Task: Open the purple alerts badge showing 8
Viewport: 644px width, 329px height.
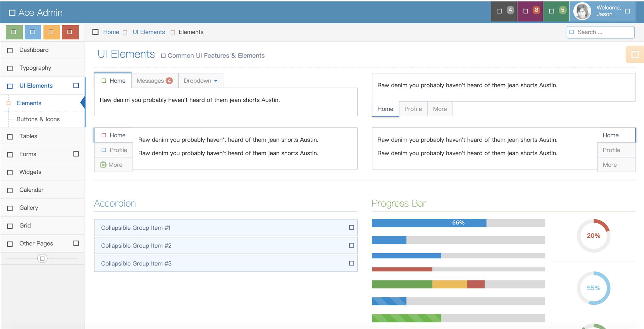Action: tap(530, 11)
